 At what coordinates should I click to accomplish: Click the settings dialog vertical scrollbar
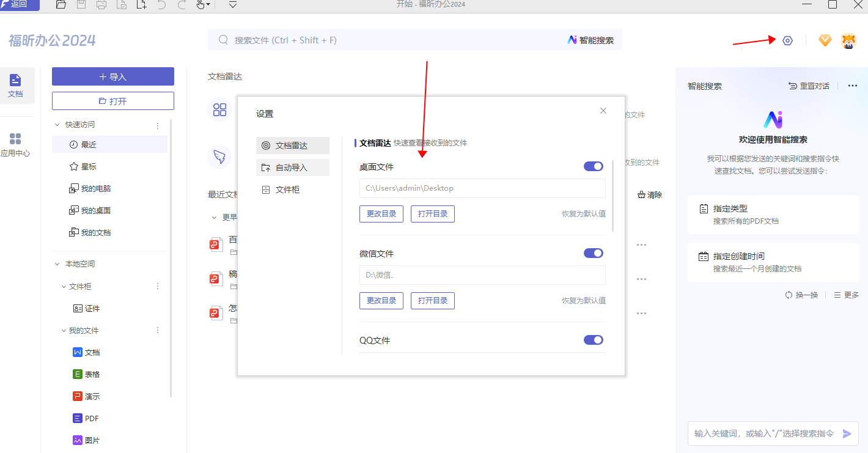point(612,196)
